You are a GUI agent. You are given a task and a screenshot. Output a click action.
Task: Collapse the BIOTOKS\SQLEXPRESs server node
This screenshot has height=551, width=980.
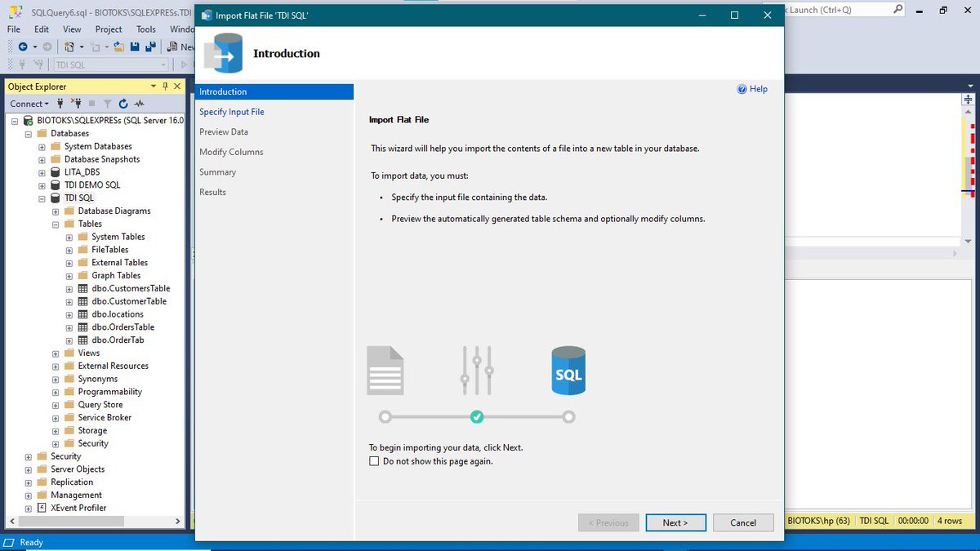point(15,120)
